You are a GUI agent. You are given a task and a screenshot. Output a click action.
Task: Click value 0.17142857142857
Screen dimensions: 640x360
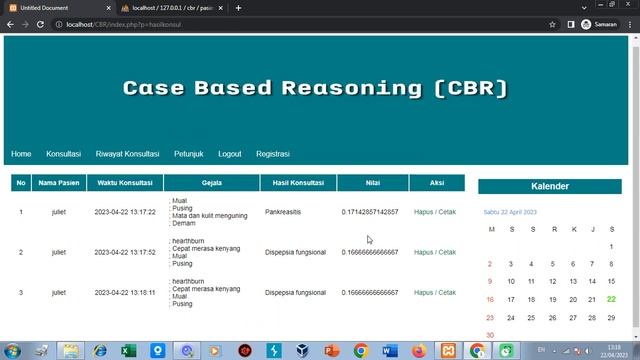click(370, 212)
